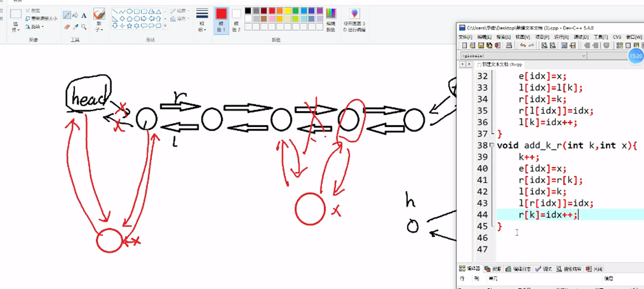The width and height of the screenshot is (644, 289).
Task: Click the tab scroll right arrow
Action: click(x=469, y=64)
